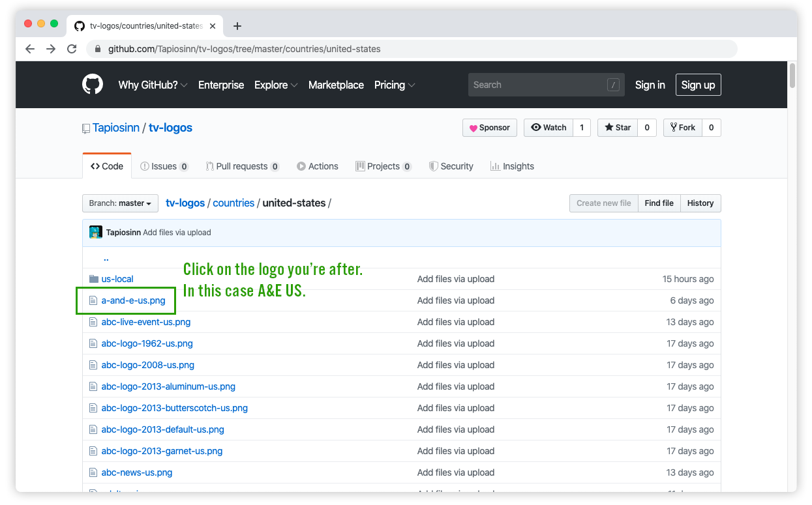Click the file icon beside abc-news-us.png
812x505 pixels.
(x=93, y=472)
